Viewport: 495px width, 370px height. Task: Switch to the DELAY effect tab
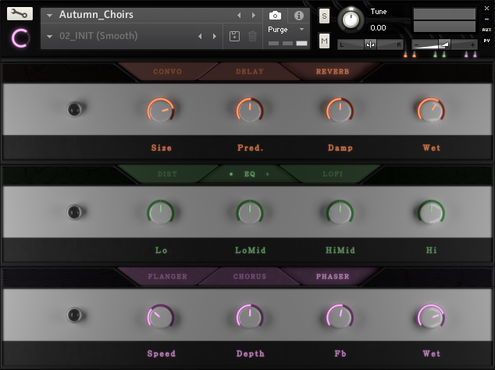tap(250, 71)
